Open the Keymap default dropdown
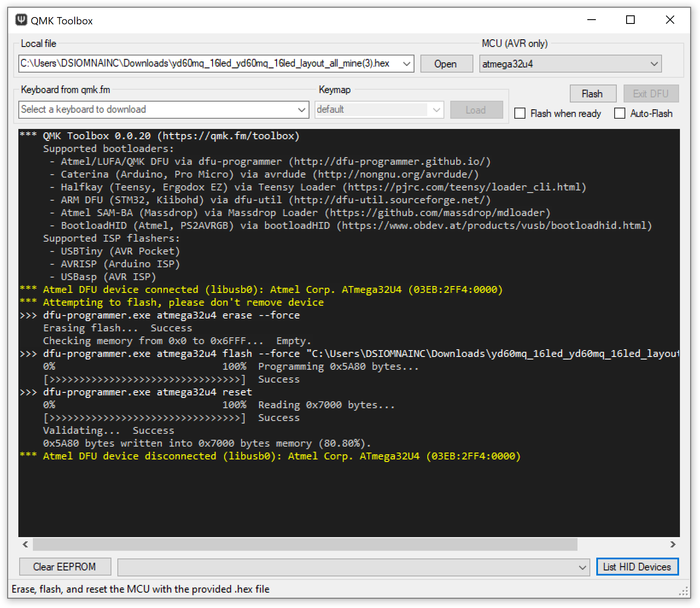The height and width of the screenshot is (608, 700). click(379, 110)
